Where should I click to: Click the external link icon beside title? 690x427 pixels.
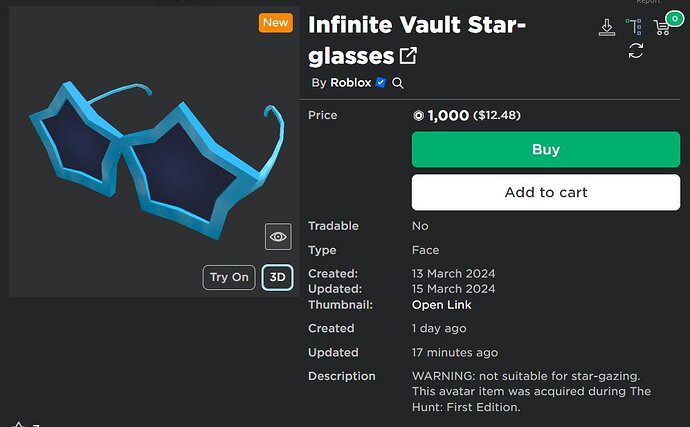click(408, 56)
